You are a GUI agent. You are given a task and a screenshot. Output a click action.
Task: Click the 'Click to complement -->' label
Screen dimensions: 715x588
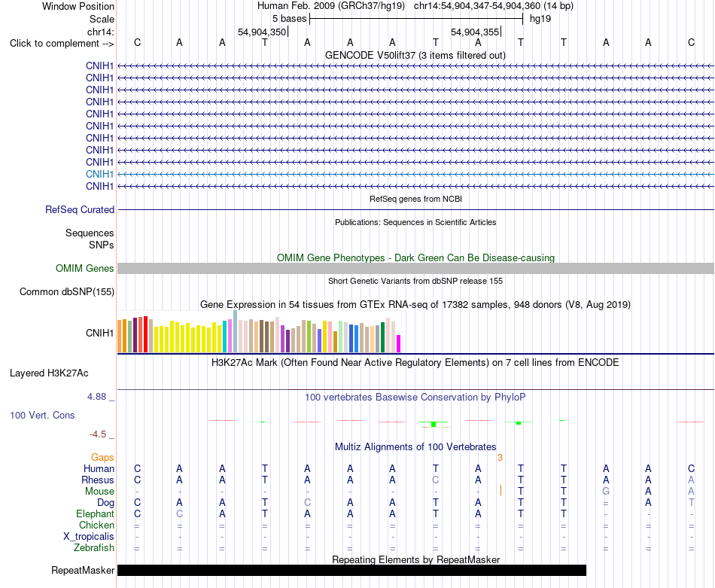pos(62,44)
